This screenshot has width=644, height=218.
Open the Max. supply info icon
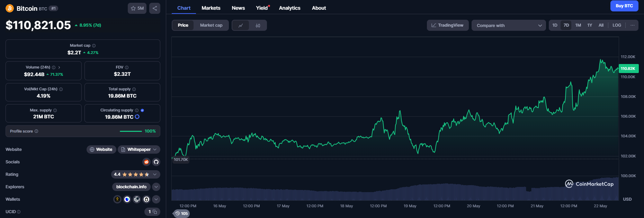(55, 110)
